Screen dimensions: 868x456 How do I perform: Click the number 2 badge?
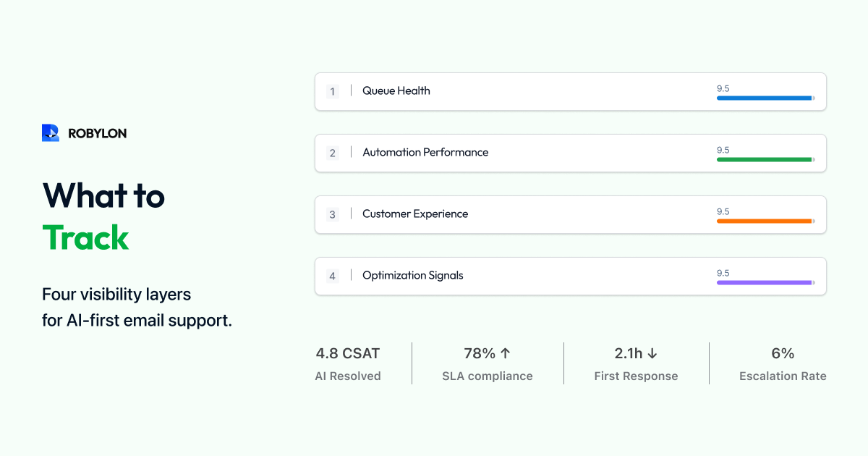pyautogui.click(x=332, y=153)
